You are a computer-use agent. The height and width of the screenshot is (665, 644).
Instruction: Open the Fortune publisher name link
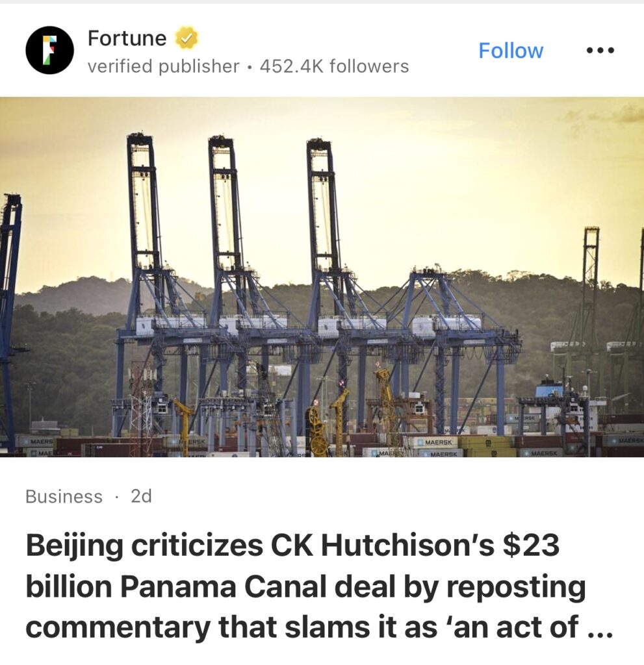(127, 38)
